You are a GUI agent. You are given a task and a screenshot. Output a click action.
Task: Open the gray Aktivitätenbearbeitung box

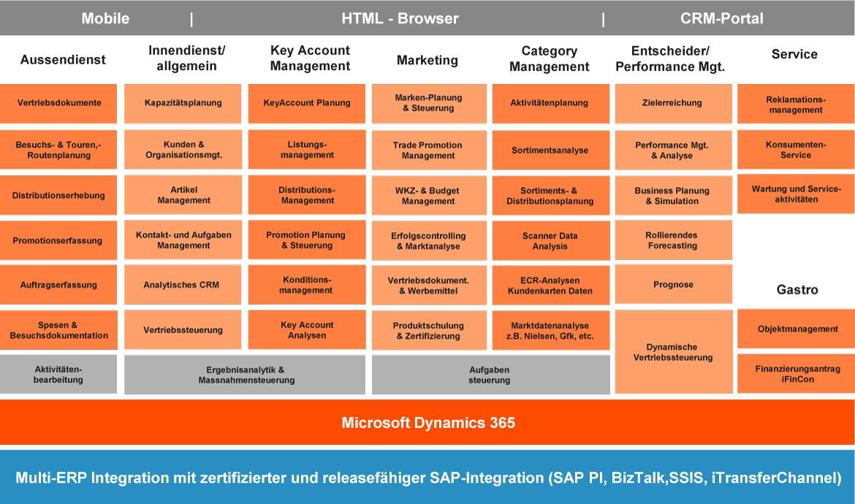[x=58, y=374]
